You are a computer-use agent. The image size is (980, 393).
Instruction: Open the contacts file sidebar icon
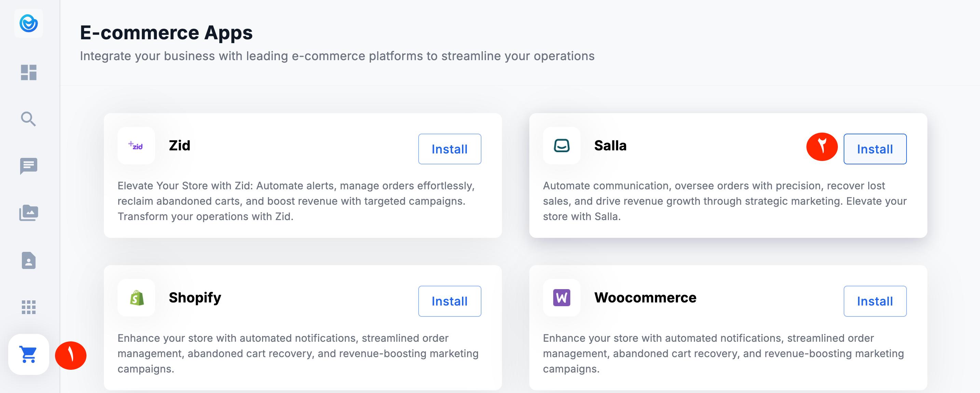(29, 260)
